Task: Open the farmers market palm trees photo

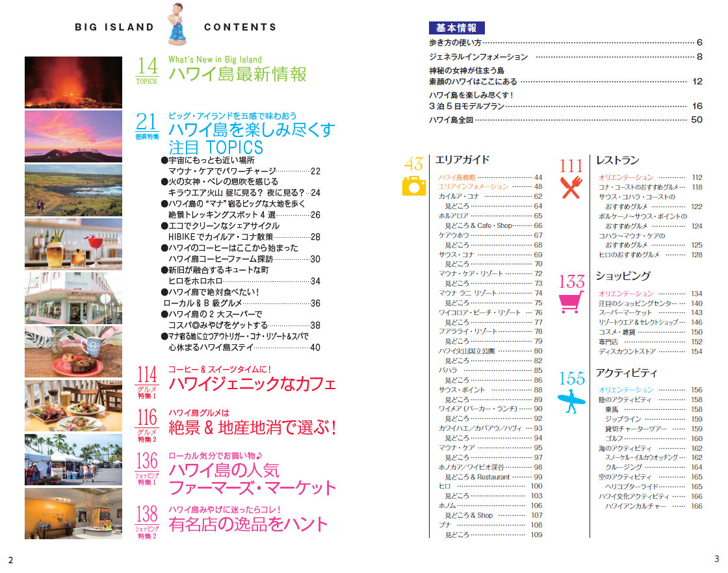Action: 73,459
